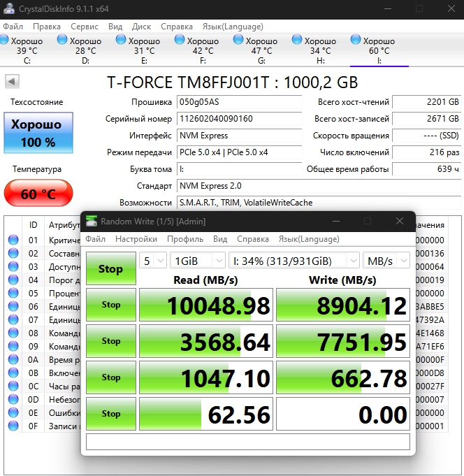The height and width of the screenshot is (476, 464).
Task: Open Сервис menu in CrystalDiskInfo
Action: pyautogui.click(x=85, y=27)
